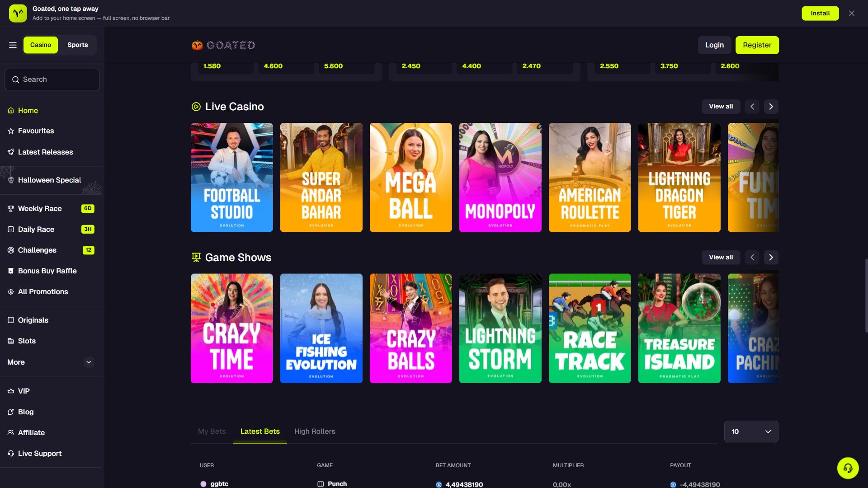Viewport: 868px width, 488px height.
Task: Open the hamburger sidebar menu icon
Action: tap(13, 45)
